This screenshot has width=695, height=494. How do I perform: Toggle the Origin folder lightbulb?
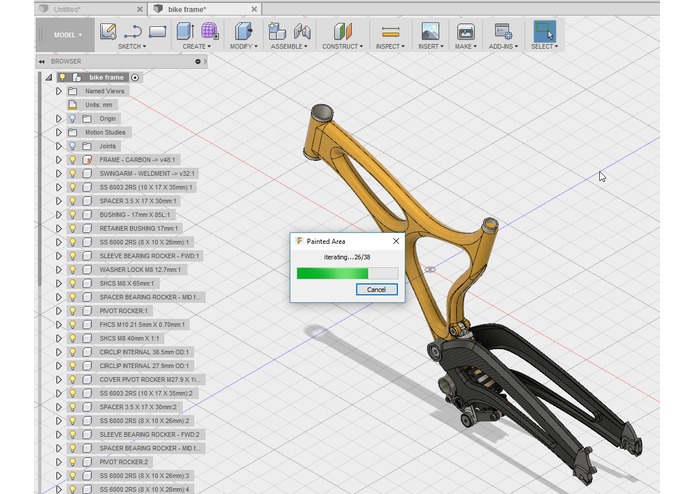click(73, 118)
